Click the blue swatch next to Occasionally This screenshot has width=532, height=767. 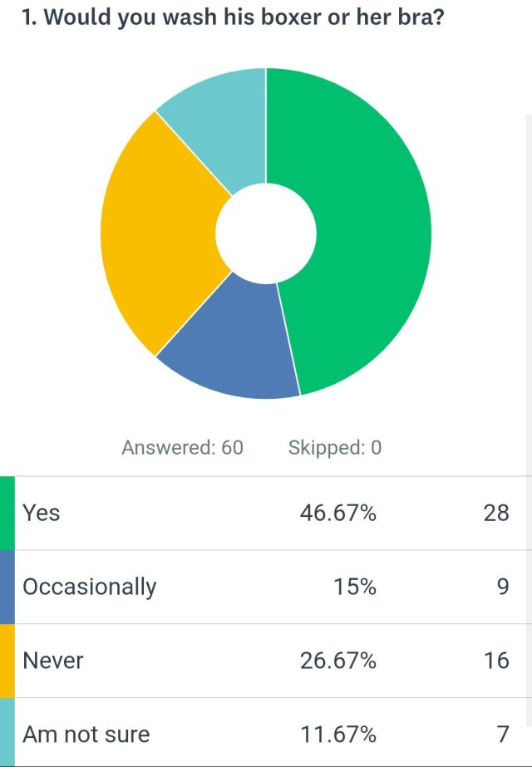click(x=7, y=587)
